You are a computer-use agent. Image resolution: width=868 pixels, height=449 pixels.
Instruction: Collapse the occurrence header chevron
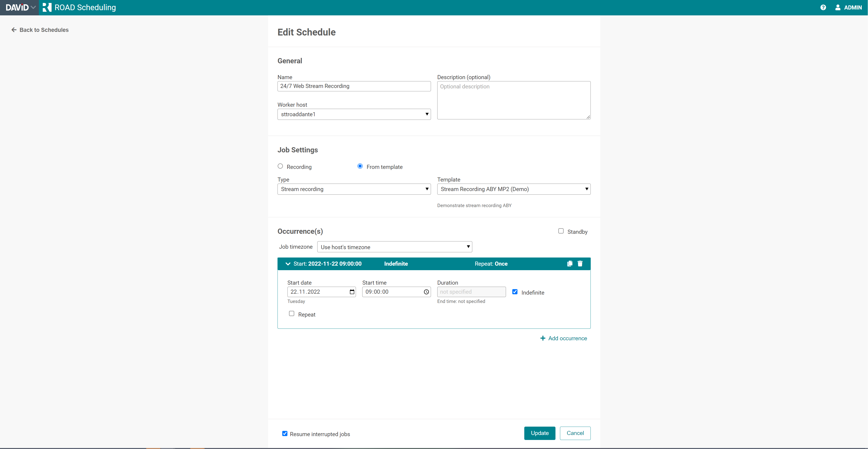pos(288,264)
